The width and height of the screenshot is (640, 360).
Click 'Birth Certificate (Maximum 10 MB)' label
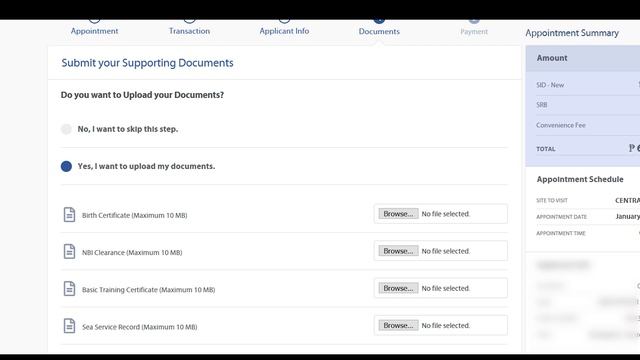click(x=134, y=215)
